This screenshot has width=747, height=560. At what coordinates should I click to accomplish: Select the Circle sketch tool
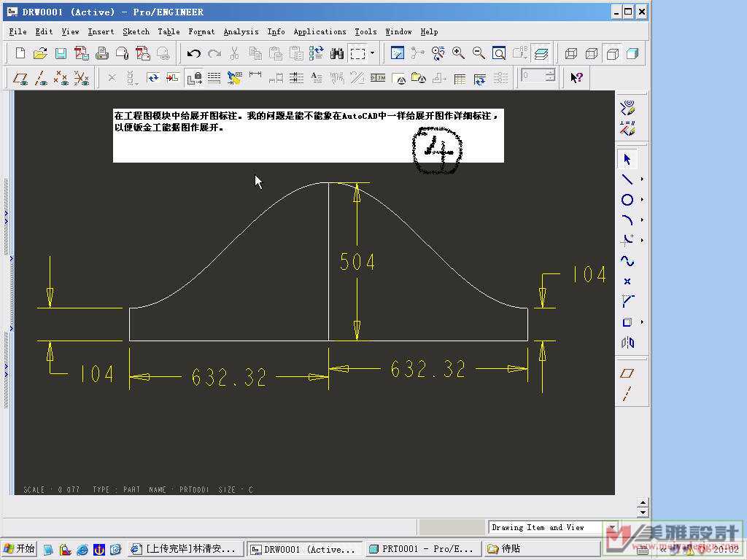point(627,200)
